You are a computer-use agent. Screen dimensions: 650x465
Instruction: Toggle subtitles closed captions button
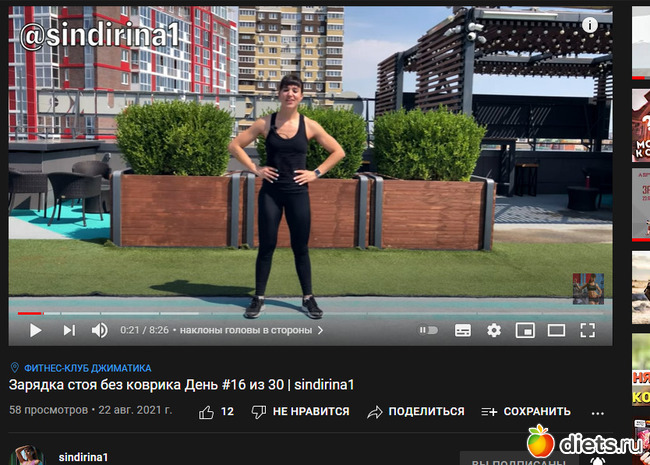463,330
